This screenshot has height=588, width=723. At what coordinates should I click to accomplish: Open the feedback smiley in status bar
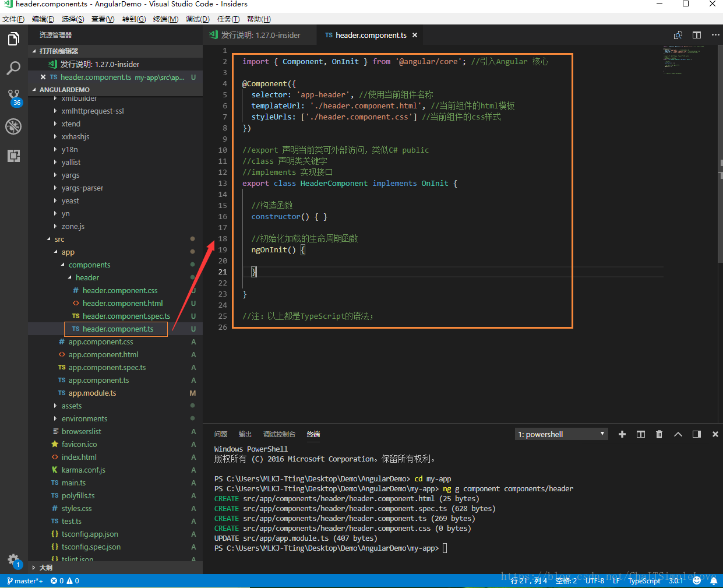click(697, 580)
